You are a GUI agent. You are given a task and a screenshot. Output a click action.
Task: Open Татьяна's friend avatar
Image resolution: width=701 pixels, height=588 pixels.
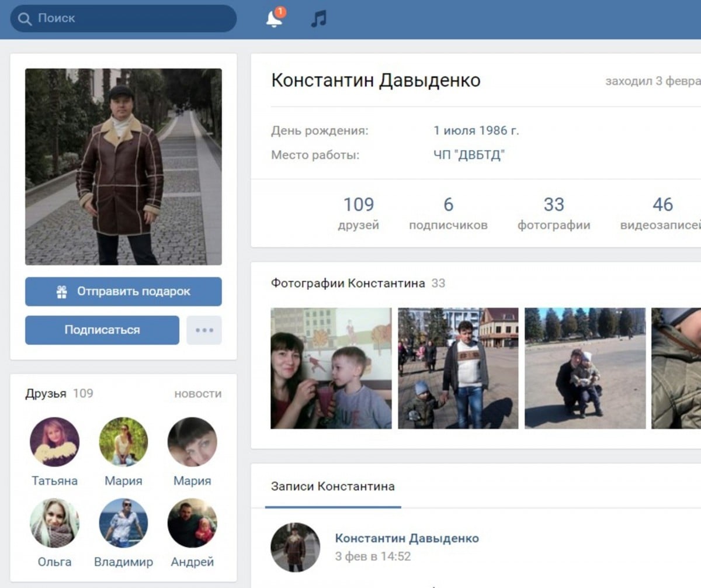click(x=54, y=441)
